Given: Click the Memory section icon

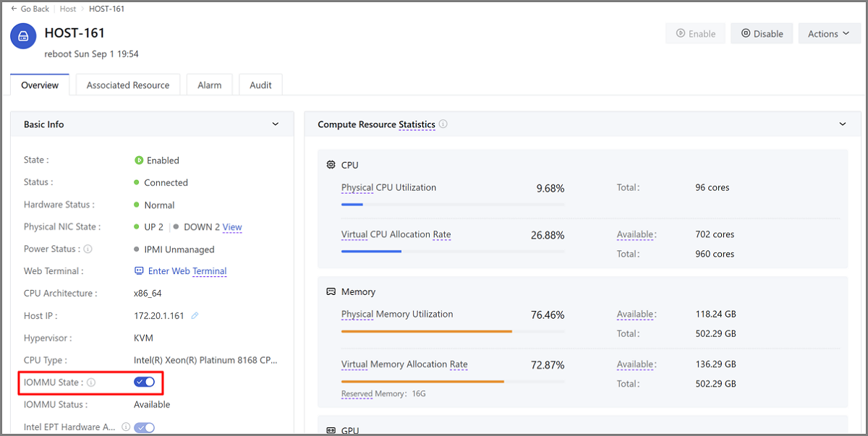Looking at the screenshot, I should [x=331, y=292].
